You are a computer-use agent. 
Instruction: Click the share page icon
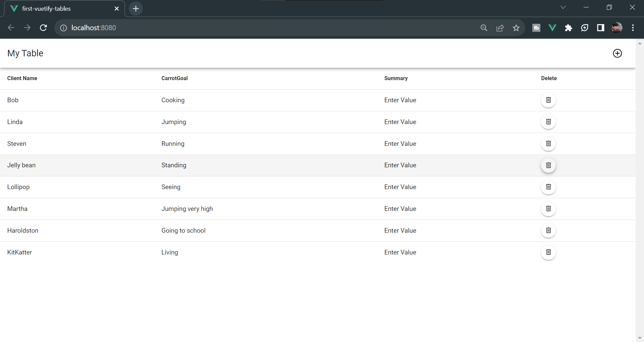pos(500,28)
